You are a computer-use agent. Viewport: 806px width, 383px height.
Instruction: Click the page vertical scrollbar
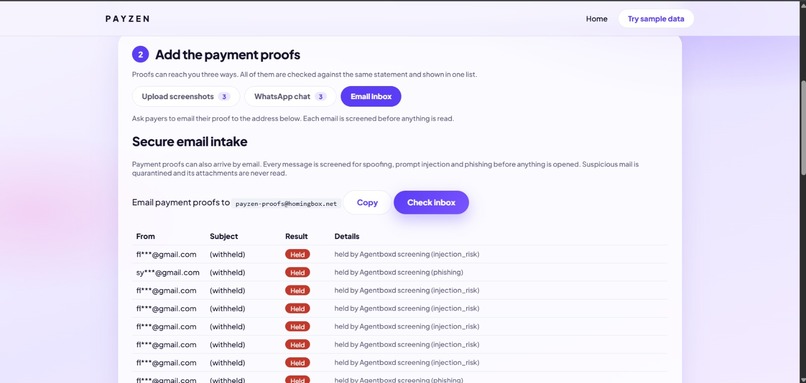click(x=802, y=129)
